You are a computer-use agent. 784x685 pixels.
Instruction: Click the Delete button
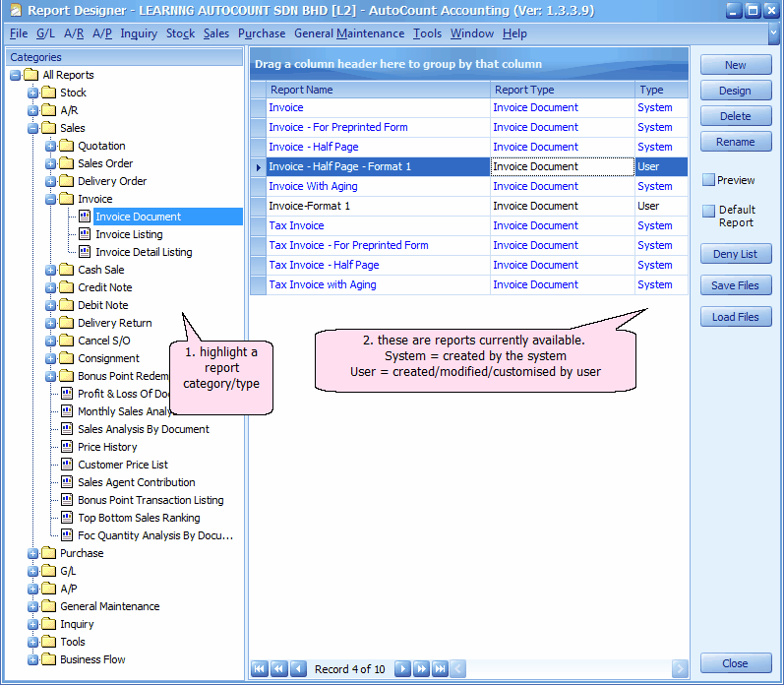click(735, 116)
